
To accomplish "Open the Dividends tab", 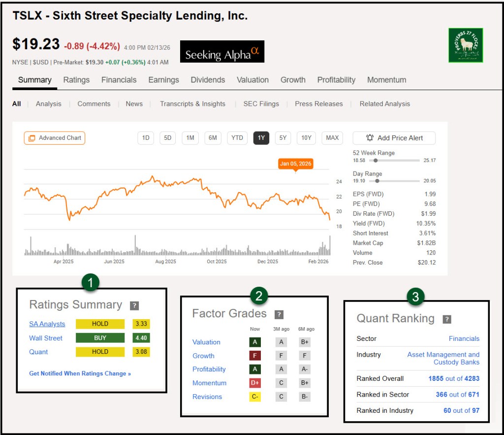I will [x=208, y=80].
